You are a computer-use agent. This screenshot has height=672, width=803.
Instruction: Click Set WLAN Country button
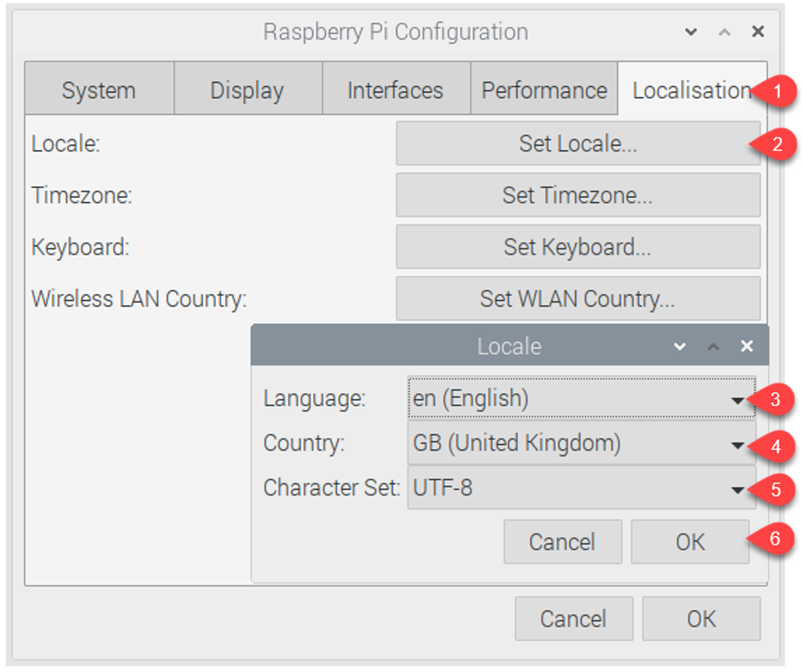(578, 298)
